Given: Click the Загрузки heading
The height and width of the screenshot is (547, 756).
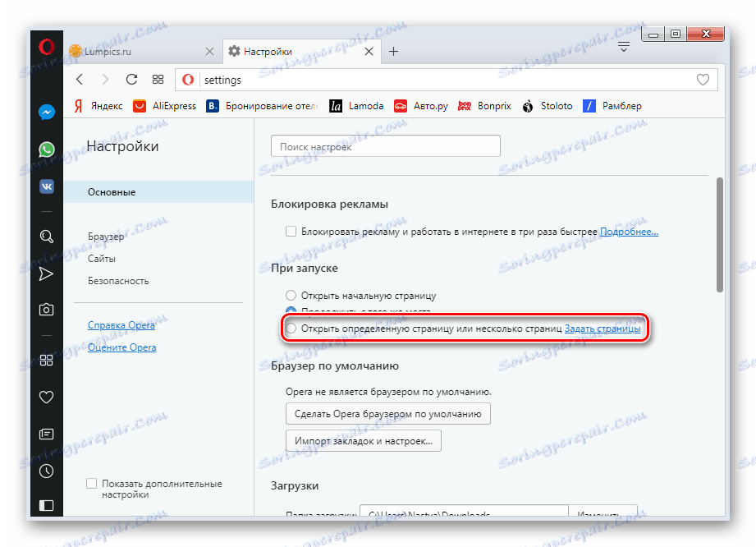Looking at the screenshot, I should 295,485.
